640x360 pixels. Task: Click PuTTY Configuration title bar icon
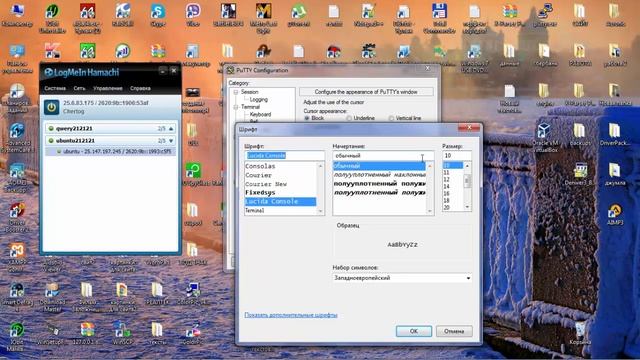231,70
